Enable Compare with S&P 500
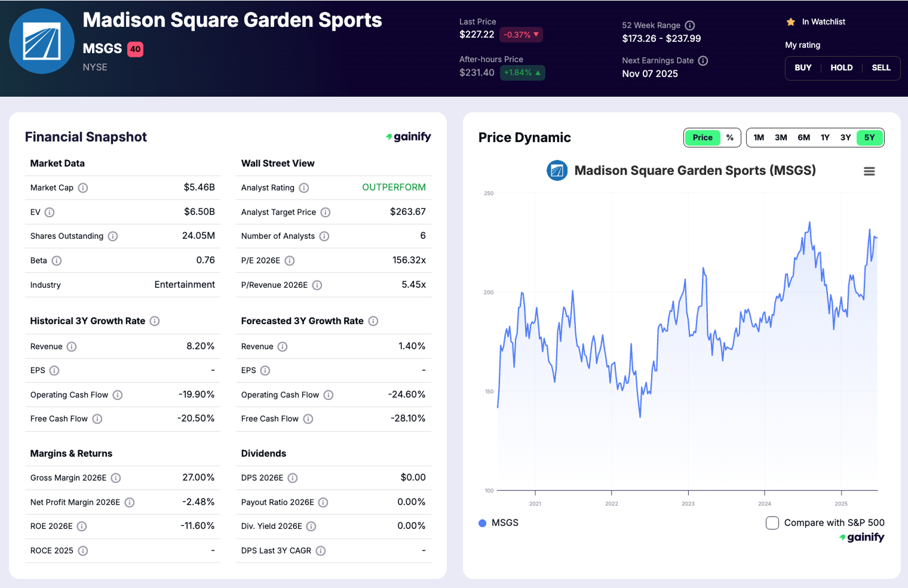The image size is (908, 588). 772,522
